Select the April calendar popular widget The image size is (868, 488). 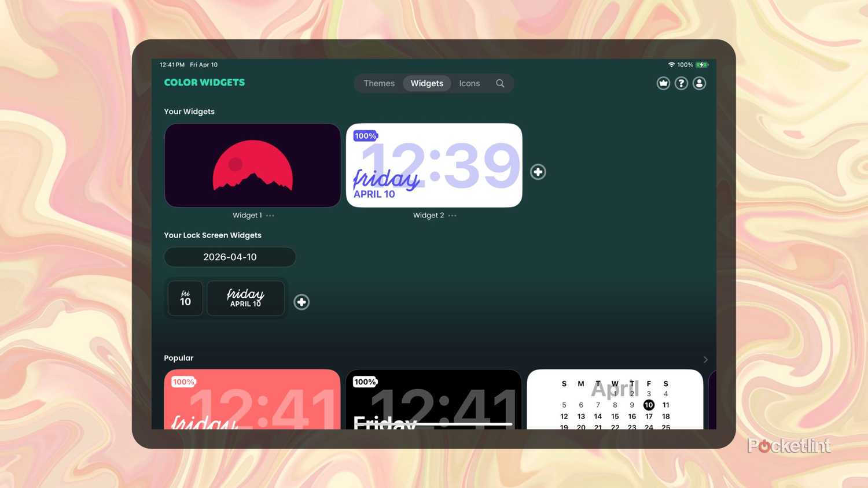615,402
